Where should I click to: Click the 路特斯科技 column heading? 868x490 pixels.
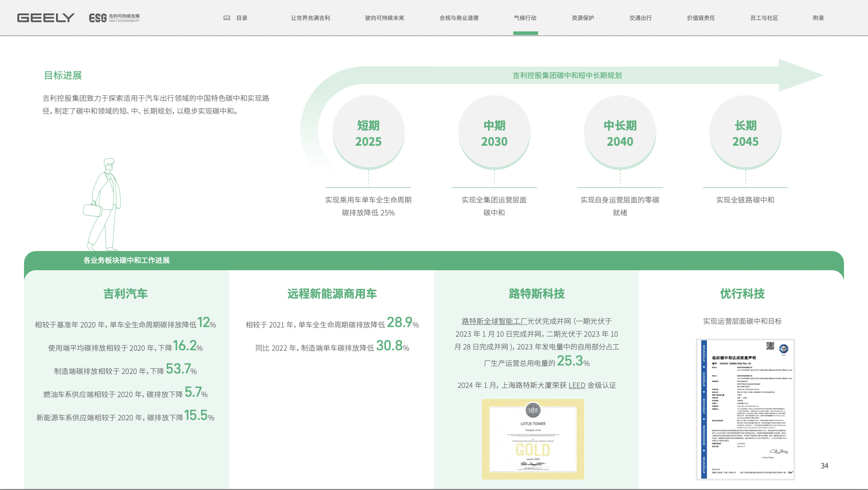pyautogui.click(x=536, y=294)
